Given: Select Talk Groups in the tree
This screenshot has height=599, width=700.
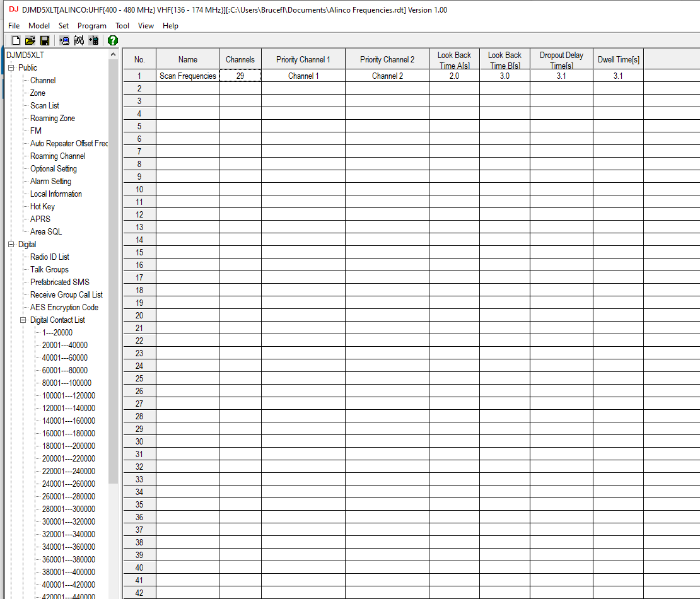Looking at the screenshot, I should (x=49, y=269).
